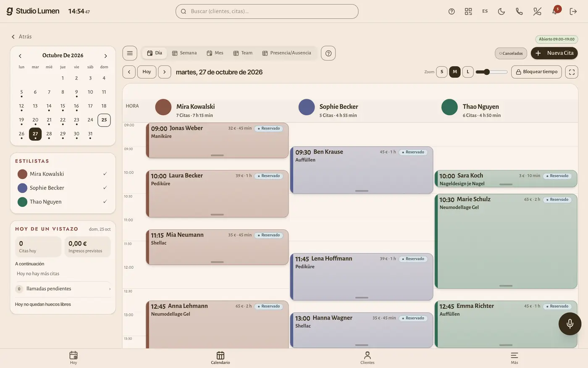The height and width of the screenshot is (368, 588).
Task: Activate the microphone voice button
Action: coord(570,323)
